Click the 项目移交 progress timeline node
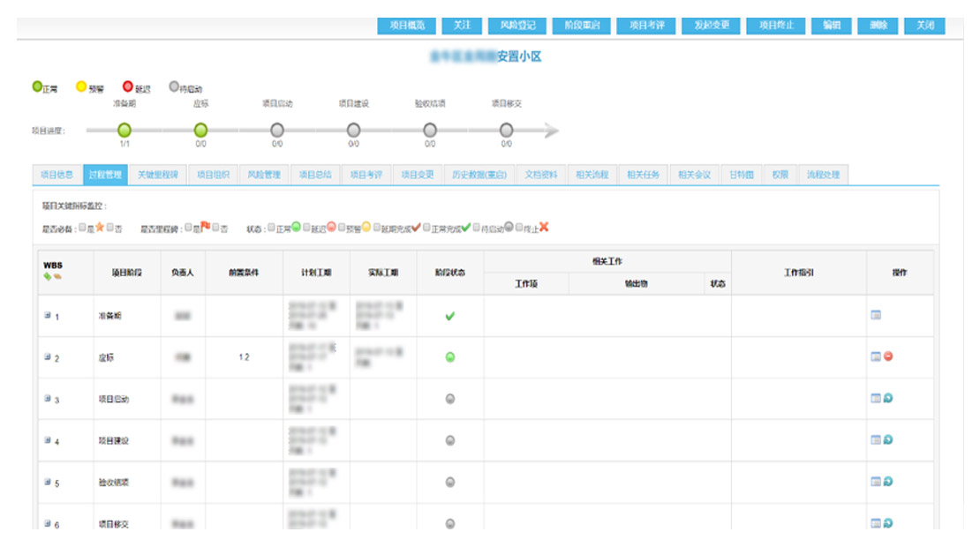This screenshot has width=980, height=547. pyautogui.click(x=506, y=131)
